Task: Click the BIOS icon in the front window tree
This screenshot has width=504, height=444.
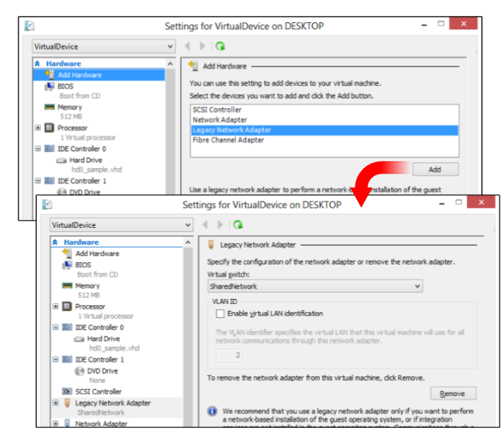Action: [x=67, y=265]
